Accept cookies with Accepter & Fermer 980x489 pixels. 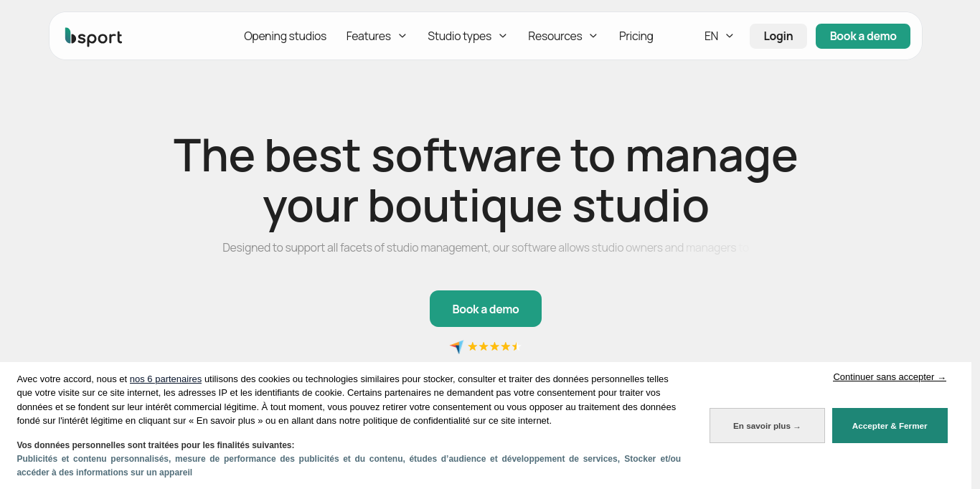[890, 426]
